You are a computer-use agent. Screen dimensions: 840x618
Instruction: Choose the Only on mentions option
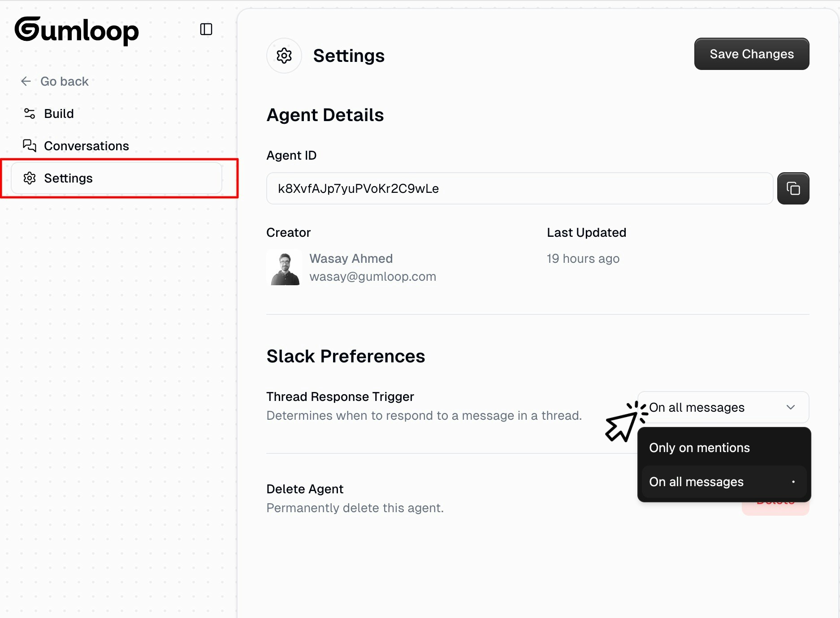click(x=724, y=448)
